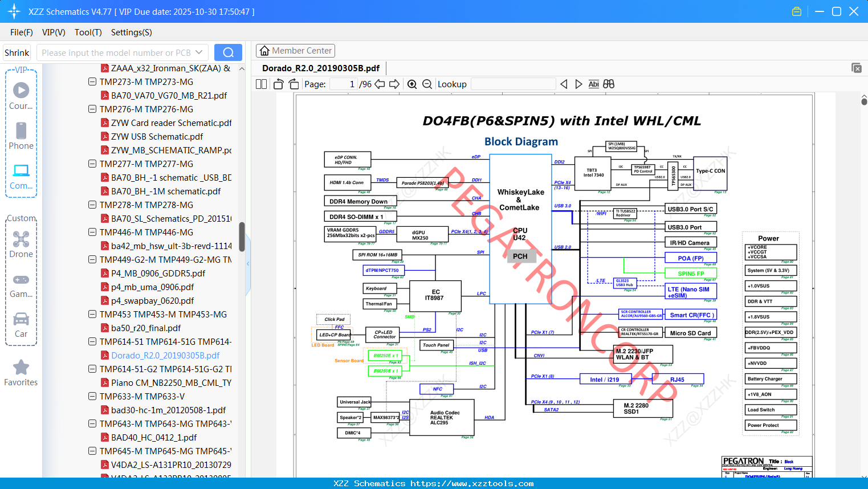Open the binoculars find icon
The height and width of the screenshot is (489, 868).
609,84
